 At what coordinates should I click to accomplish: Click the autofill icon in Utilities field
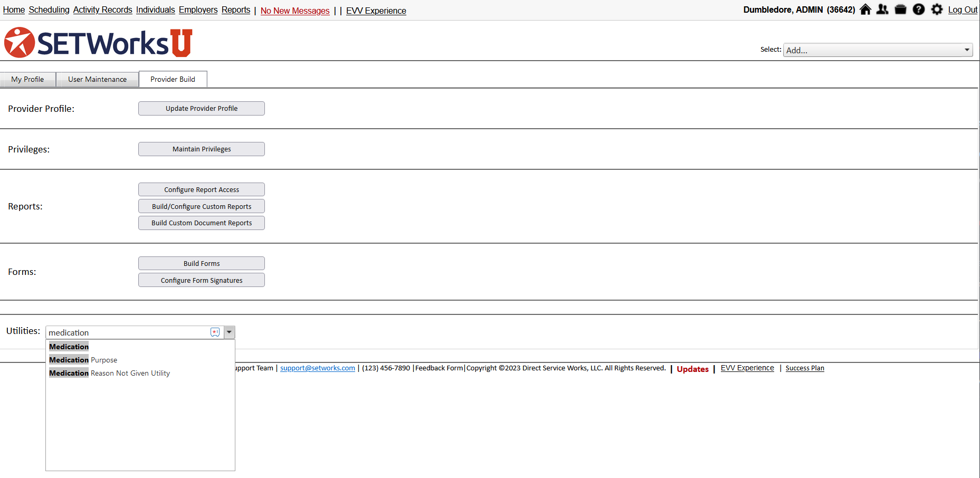[x=215, y=332]
